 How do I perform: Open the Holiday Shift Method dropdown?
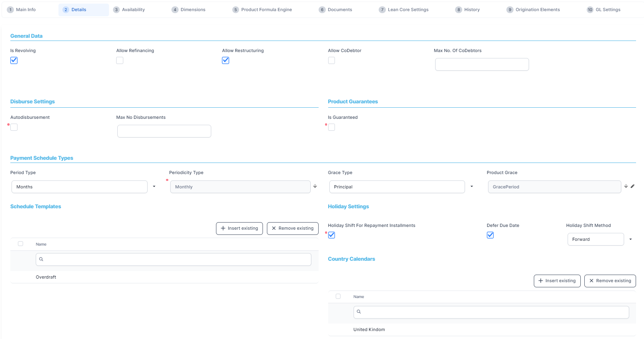coord(630,239)
